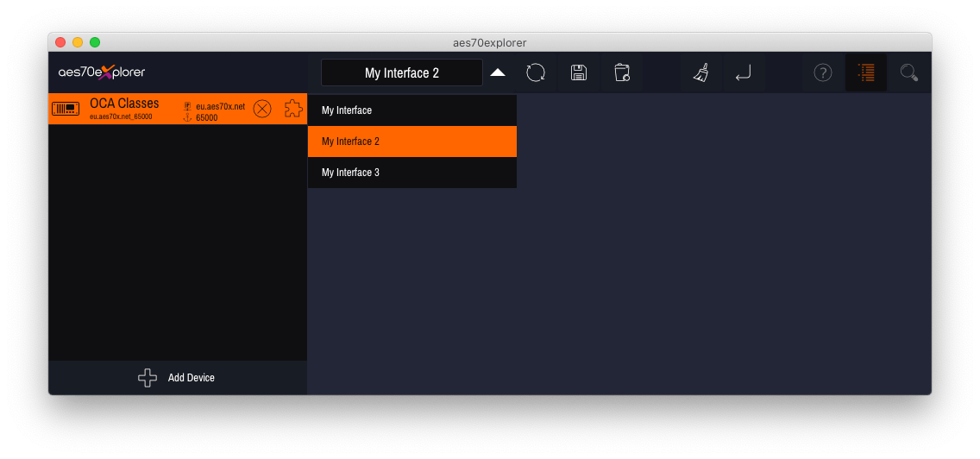Image resolution: width=980 pixels, height=459 pixels.
Task: Disconnect OCA Classes device with X icon
Action: [x=262, y=109]
